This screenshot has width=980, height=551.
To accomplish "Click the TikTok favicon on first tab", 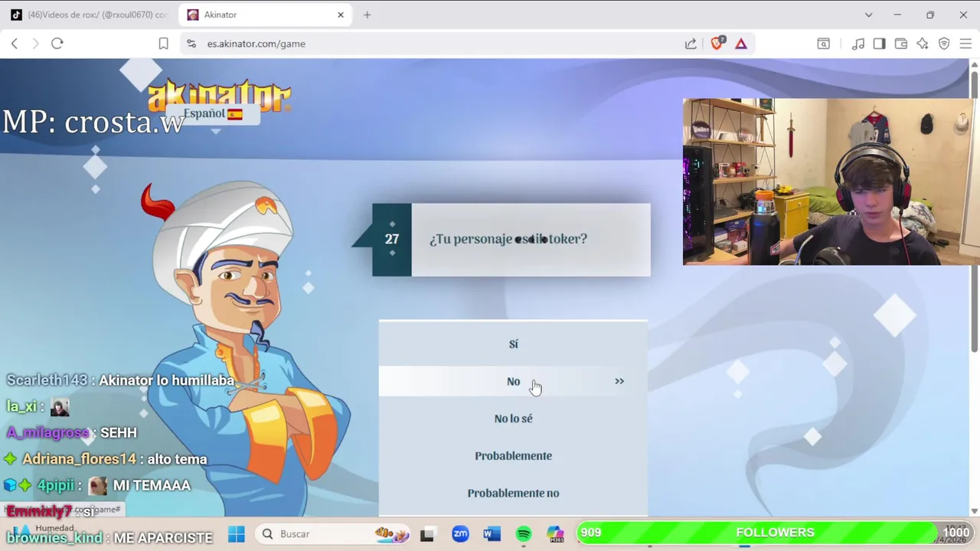I will [x=16, y=15].
